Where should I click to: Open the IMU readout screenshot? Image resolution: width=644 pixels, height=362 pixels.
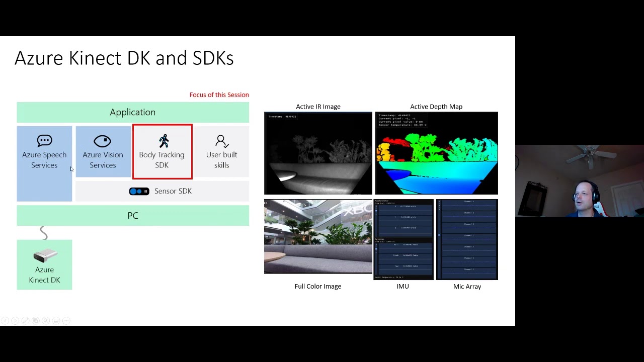click(x=404, y=239)
